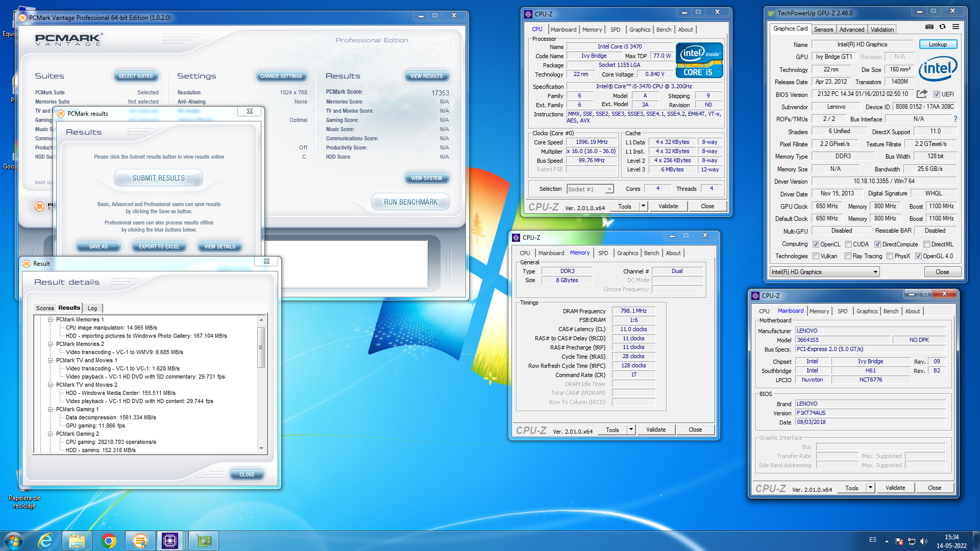Click the Intel logo in GPU-Z

(938, 68)
